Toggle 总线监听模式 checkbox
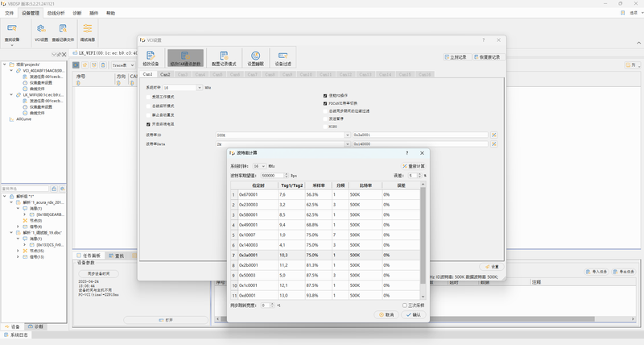 148,106
